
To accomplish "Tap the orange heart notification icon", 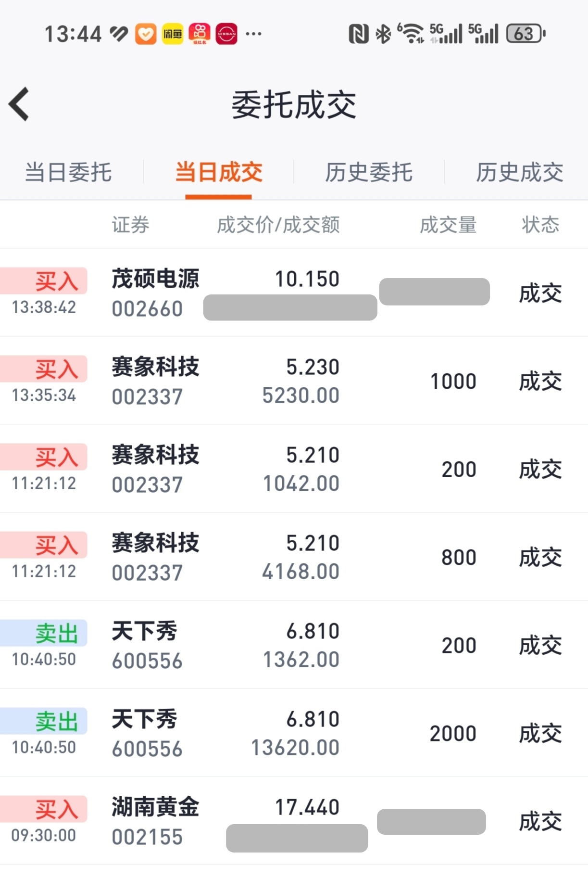I will click(x=146, y=34).
